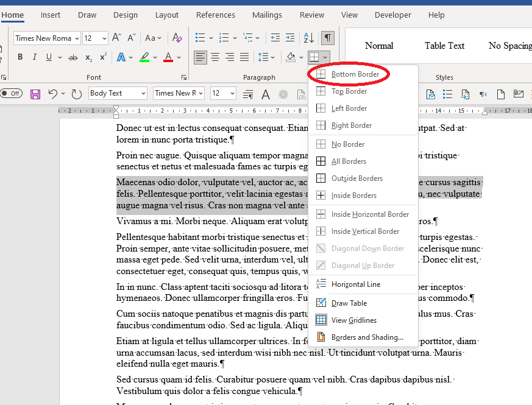This screenshot has height=405, width=532.
Task: Select Bottom Border from the borders menu
Action: (355, 74)
